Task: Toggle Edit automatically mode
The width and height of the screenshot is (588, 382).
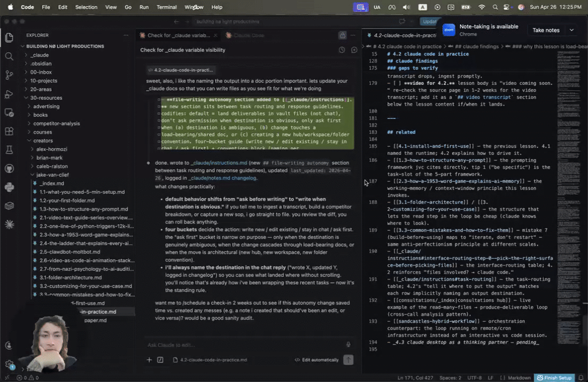Action: (316, 360)
